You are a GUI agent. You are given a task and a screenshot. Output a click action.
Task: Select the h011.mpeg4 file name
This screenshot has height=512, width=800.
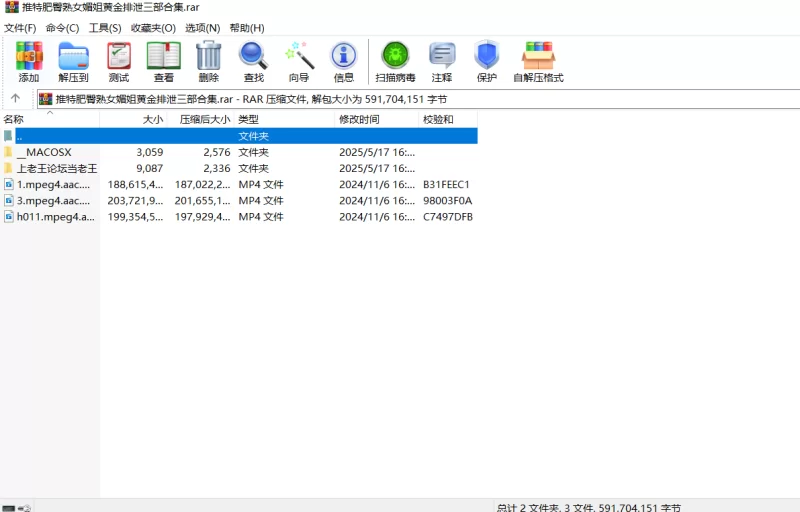[56, 217]
